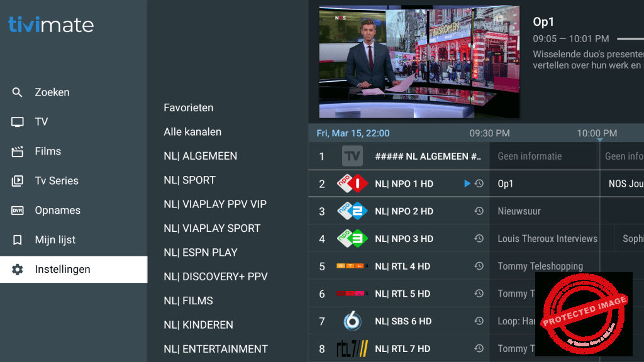Click catch-up history icon for NPO 2 HD
The image size is (644, 362).
479,211
